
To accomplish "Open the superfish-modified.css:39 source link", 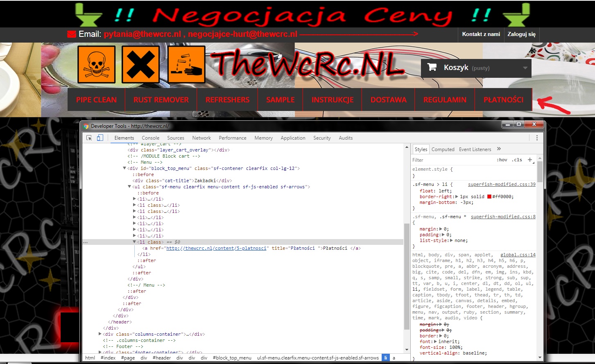I will [x=502, y=185].
